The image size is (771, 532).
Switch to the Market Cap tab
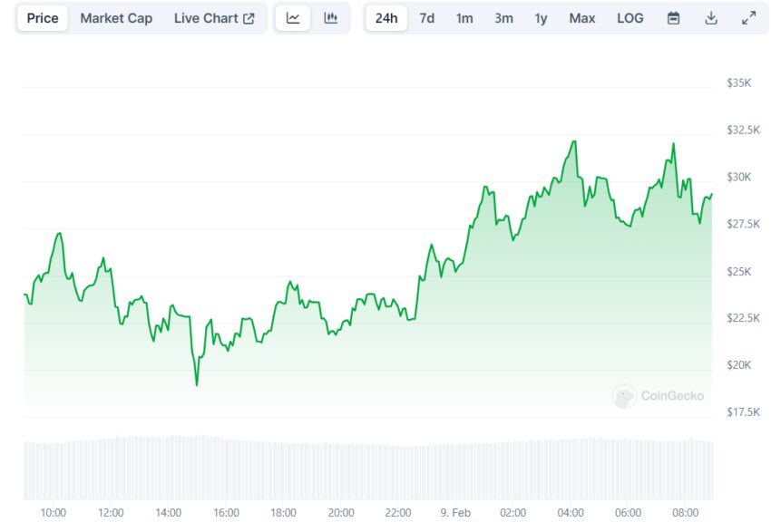point(116,18)
